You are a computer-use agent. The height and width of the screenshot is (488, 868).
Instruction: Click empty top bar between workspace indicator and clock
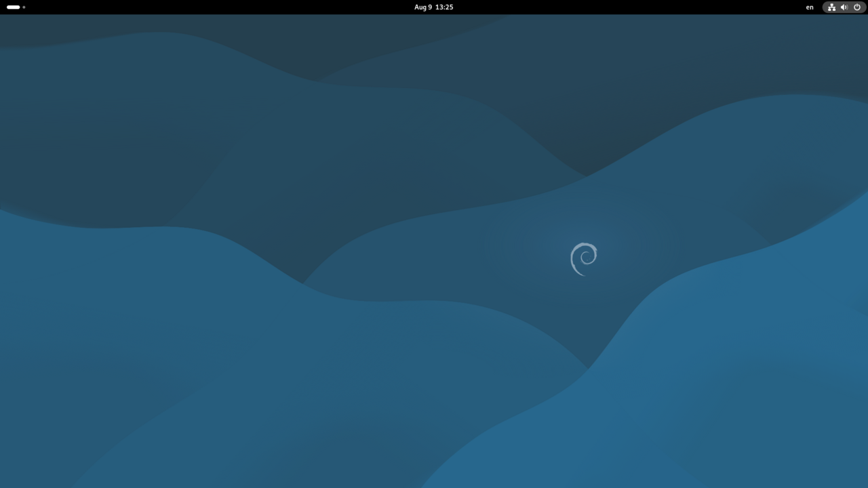coord(217,7)
